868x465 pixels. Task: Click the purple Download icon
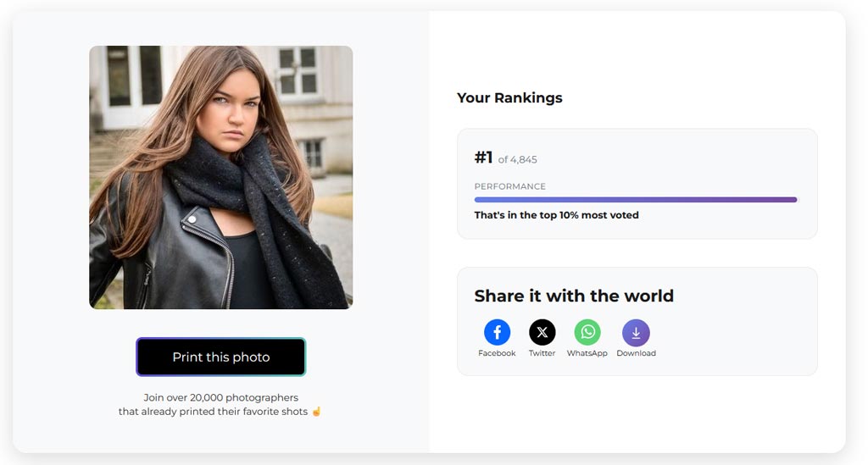[x=636, y=332]
